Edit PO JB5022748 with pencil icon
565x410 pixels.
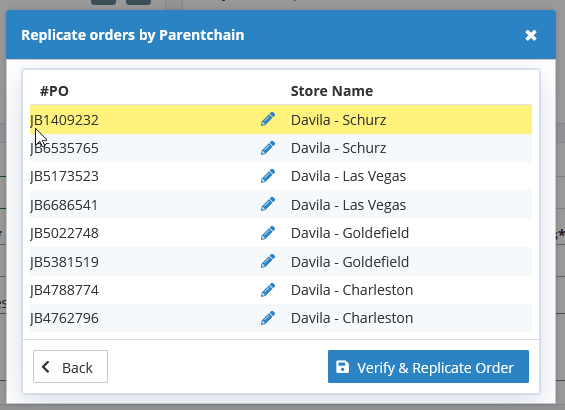268,233
